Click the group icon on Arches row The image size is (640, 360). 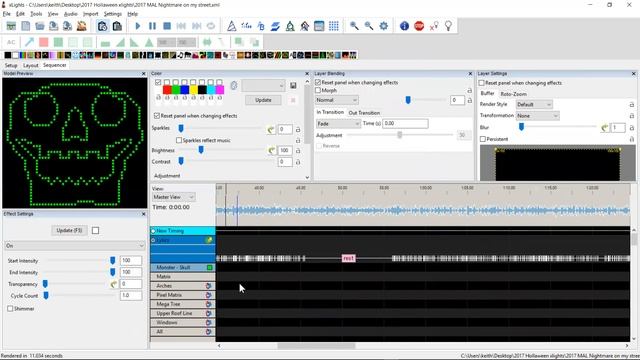coord(208,286)
